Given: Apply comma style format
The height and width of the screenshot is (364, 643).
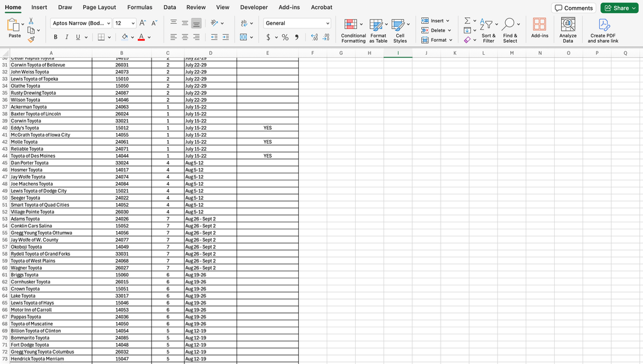Looking at the screenshot, I should pyautogui.click(x=296, y=37).
